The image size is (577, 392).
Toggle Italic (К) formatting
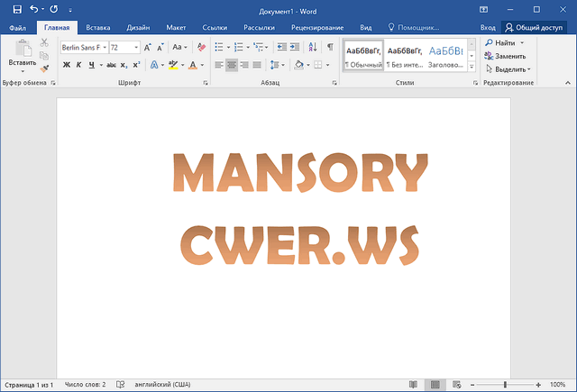coord(78,65)
